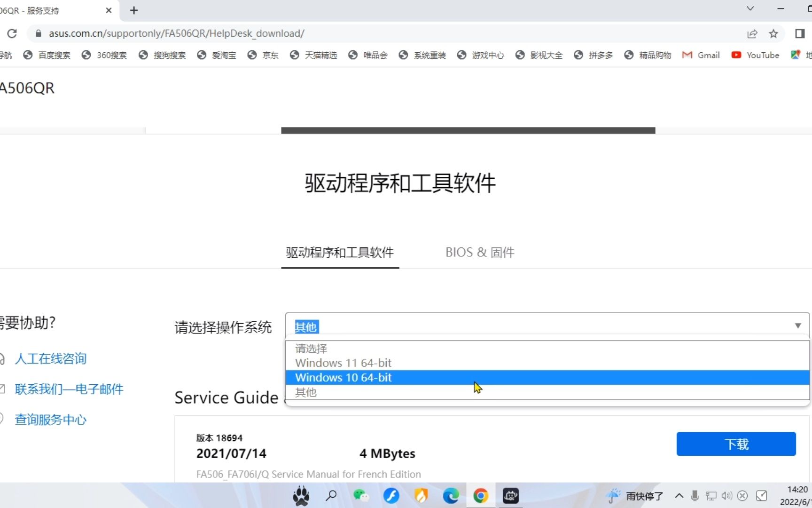812x508 pixels.
Task: Open the 天猫精选 bookmark
Action: (313, 55)
